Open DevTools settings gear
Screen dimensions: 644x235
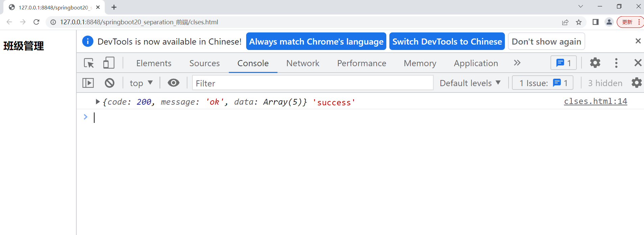click(595, 63)
